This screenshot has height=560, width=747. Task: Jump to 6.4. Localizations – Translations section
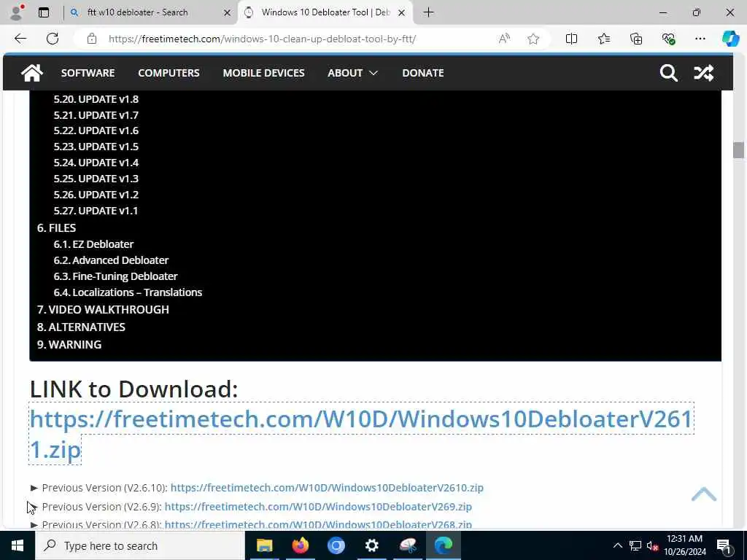(x=128, y=292)
